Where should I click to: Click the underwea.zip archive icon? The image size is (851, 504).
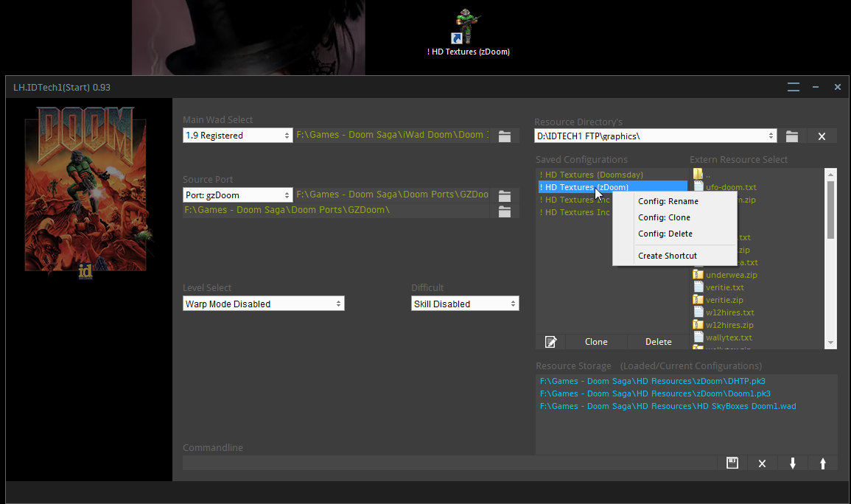(698, 275)
